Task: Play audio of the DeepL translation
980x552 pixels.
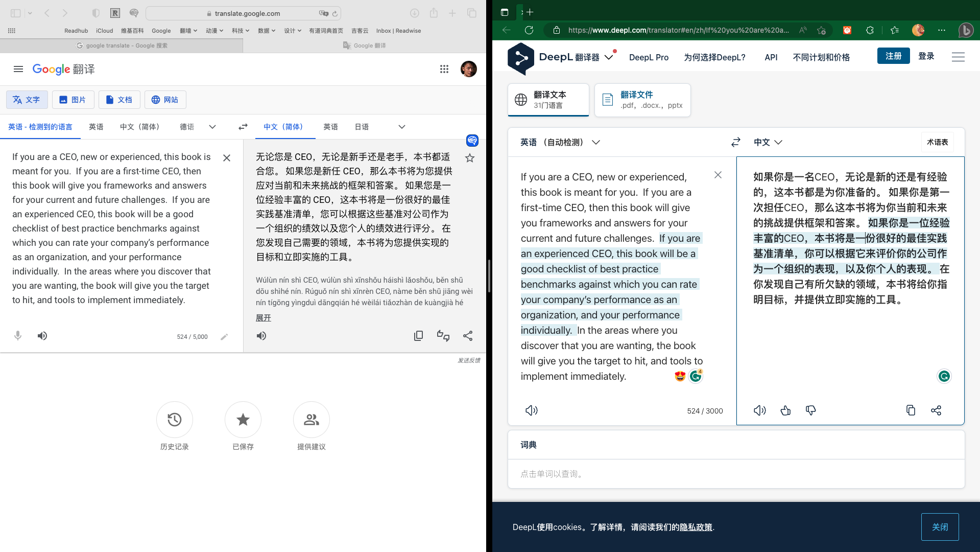Action: coord(759,410)
